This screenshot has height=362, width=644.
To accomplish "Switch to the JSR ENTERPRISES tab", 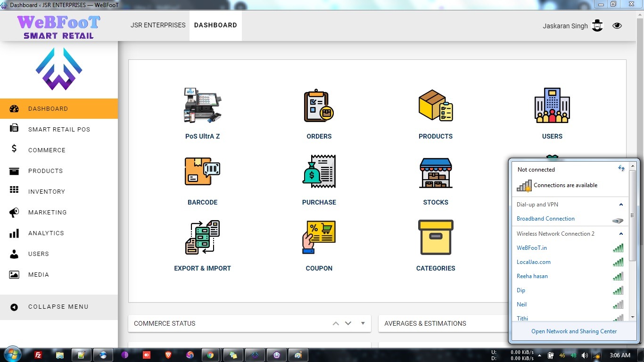I will [158, 25].
